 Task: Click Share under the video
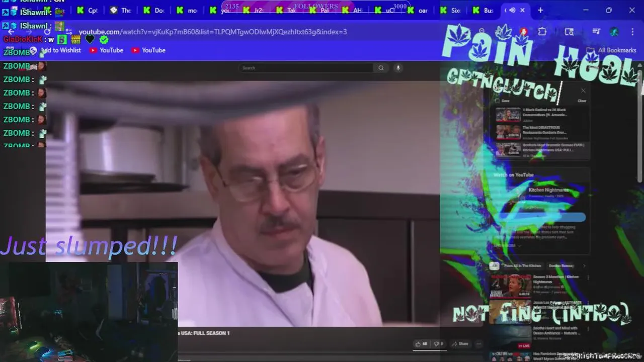[x=459, y=344]
